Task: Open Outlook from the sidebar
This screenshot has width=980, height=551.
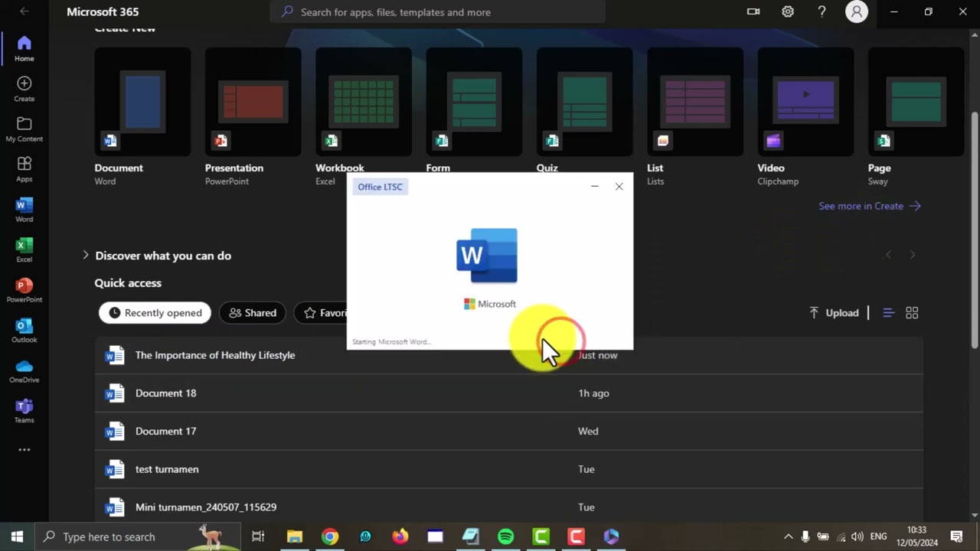Action: 24,331
